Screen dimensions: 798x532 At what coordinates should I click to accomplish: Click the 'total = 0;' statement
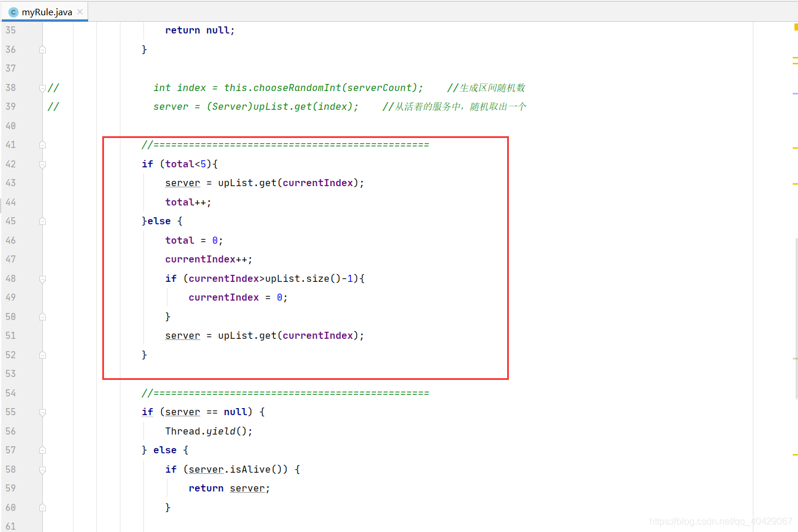tap(194, 241)
